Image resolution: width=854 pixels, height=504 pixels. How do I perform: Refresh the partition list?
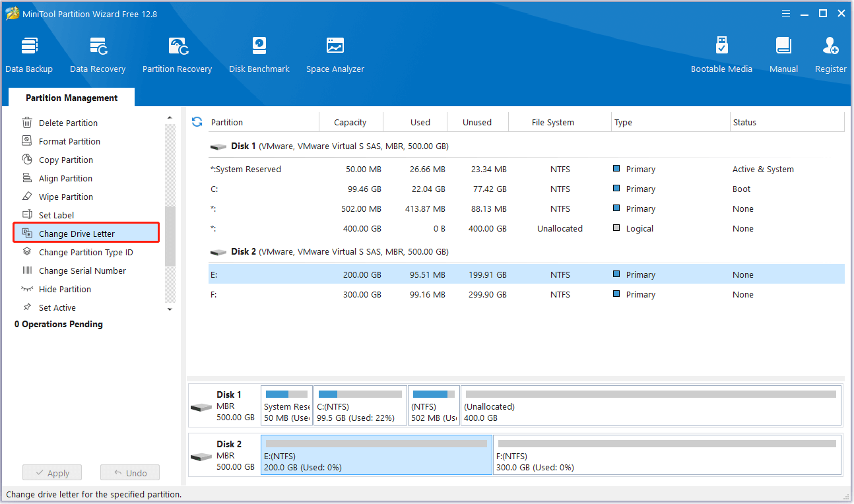tap(197, 122)
